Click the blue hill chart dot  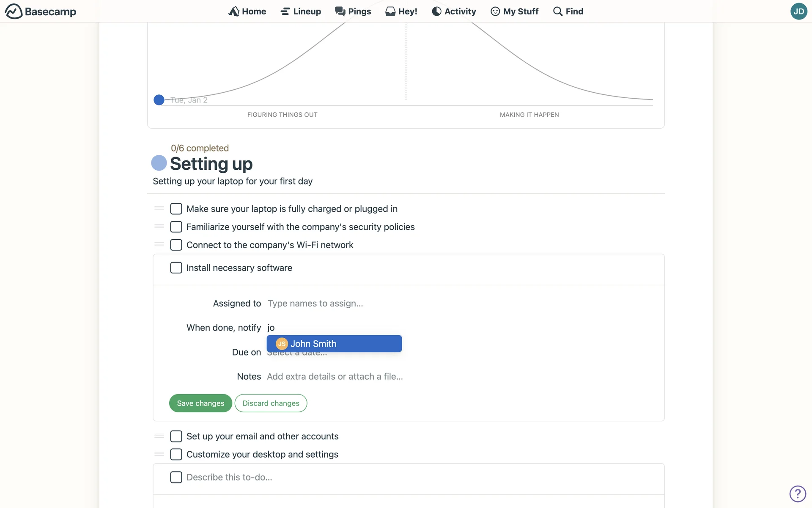[x=159, y=100]
